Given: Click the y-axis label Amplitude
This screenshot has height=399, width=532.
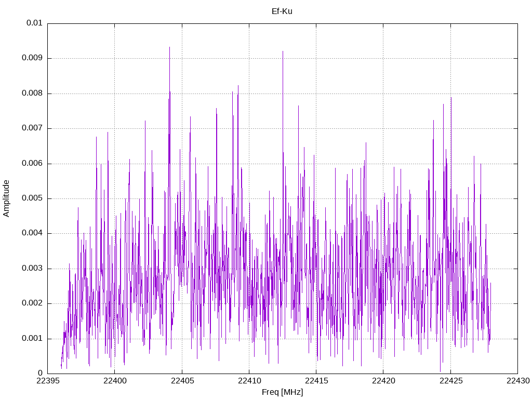Looking at the screenshot, I should click(6, 198).
